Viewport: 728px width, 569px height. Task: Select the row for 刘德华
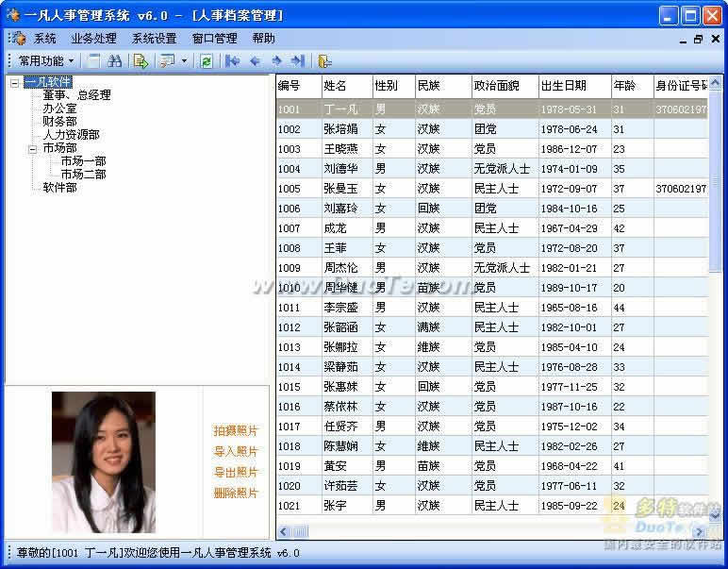(x=492, y=169)
